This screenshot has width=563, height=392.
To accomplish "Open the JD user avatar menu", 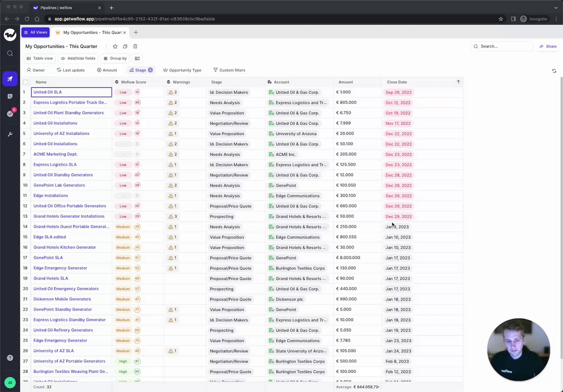I will (x=10, y=383).
